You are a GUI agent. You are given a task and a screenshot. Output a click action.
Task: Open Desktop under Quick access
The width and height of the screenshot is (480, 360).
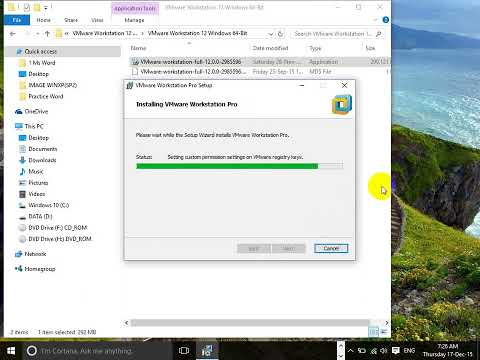[38, 74]
